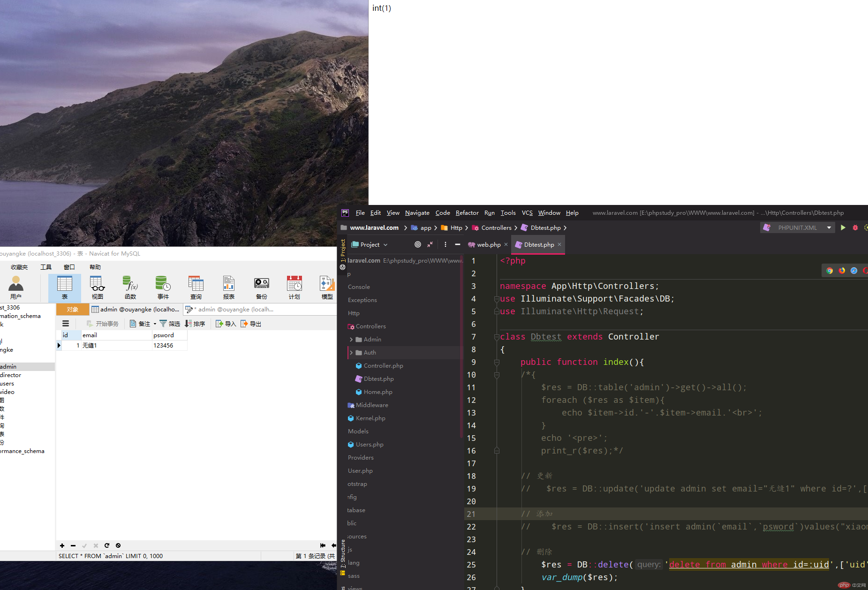
Task: Collapse the class Dbtest fold marker on line 7
Action: [x=497, y=337]
